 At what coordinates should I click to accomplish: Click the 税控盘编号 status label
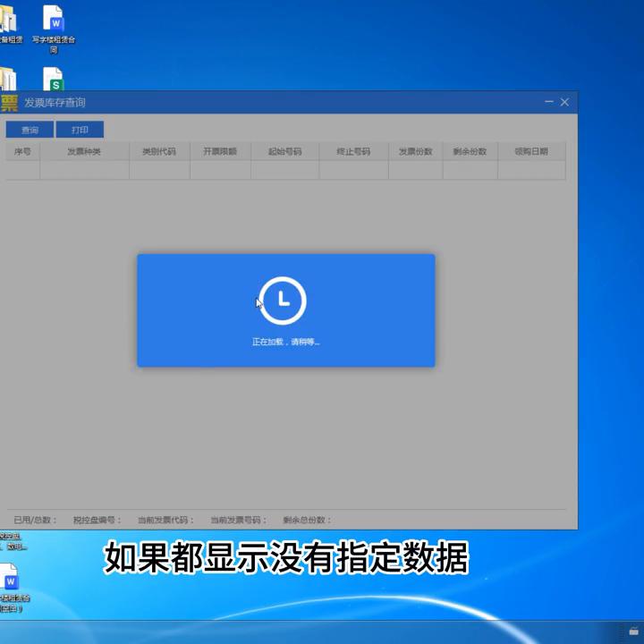[x=97, y=520]
